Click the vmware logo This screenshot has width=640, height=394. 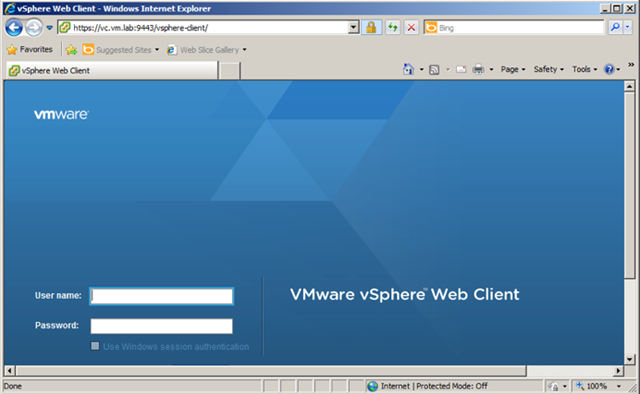coord(61,114)
